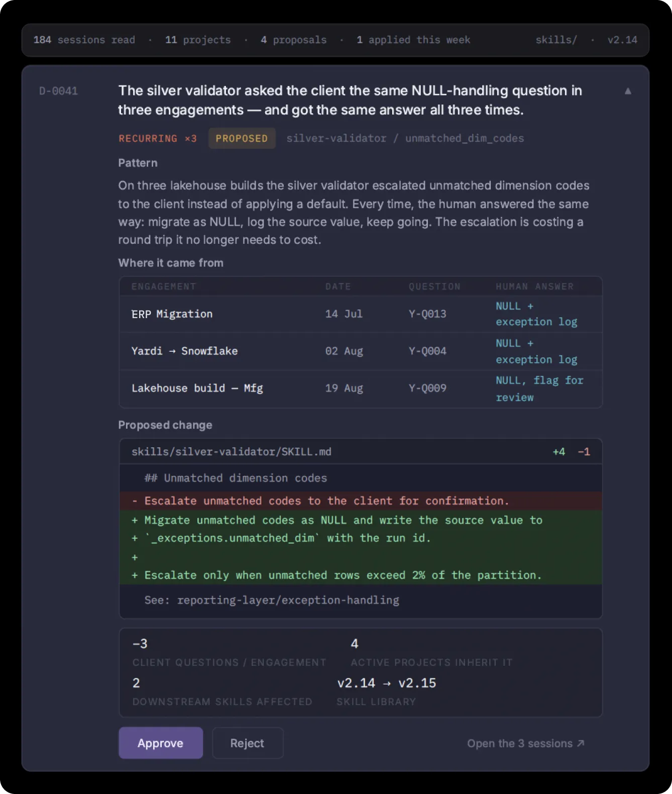Click the DATE column header

click(x=338, y=286)
